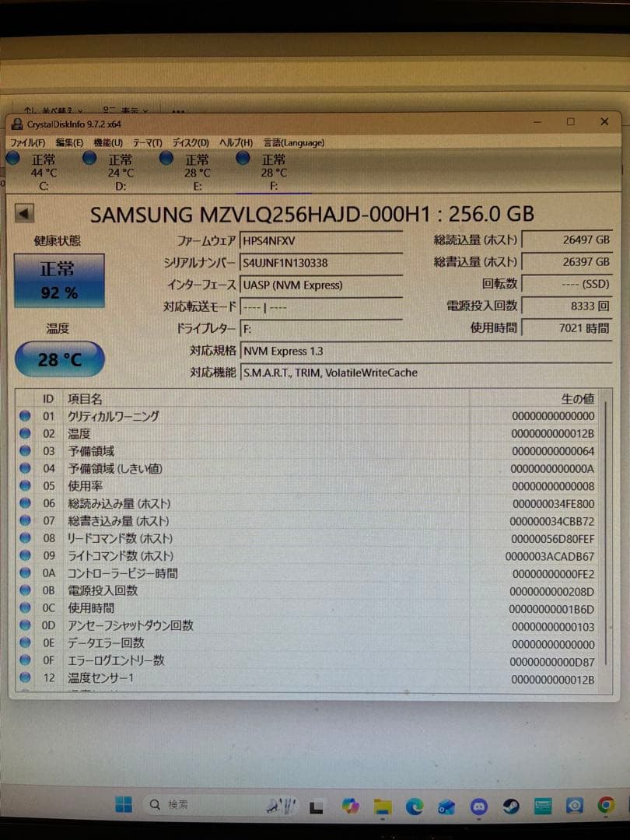Open the 機能(U) menu
630x840 pixels.
click(108, 142)
